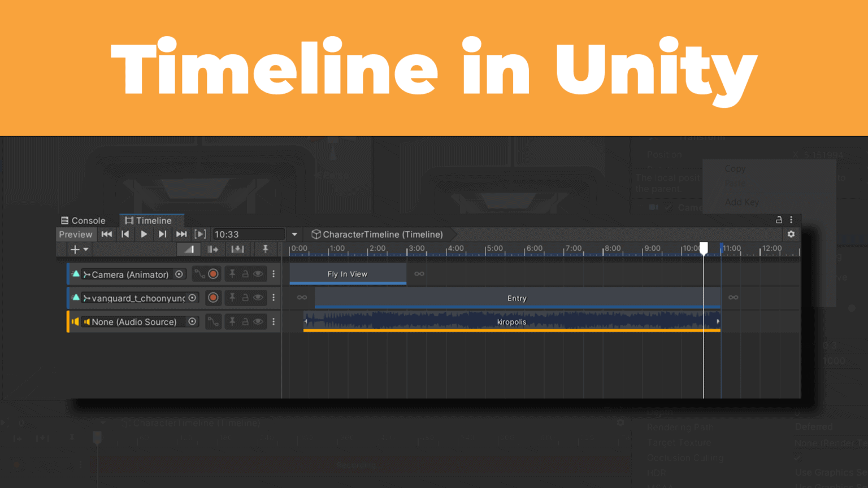Switch to the Console tab
Screen dimensions: 868x488
click(87, 221)
